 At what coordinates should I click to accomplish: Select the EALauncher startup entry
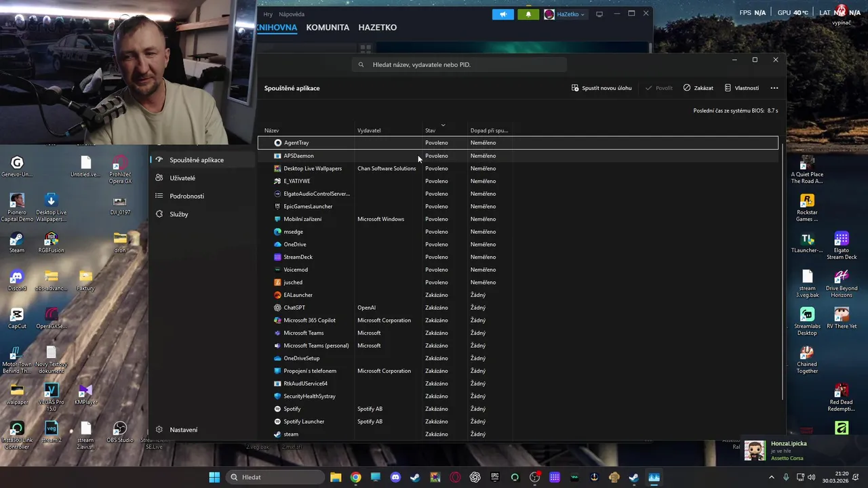coord(518,295)
